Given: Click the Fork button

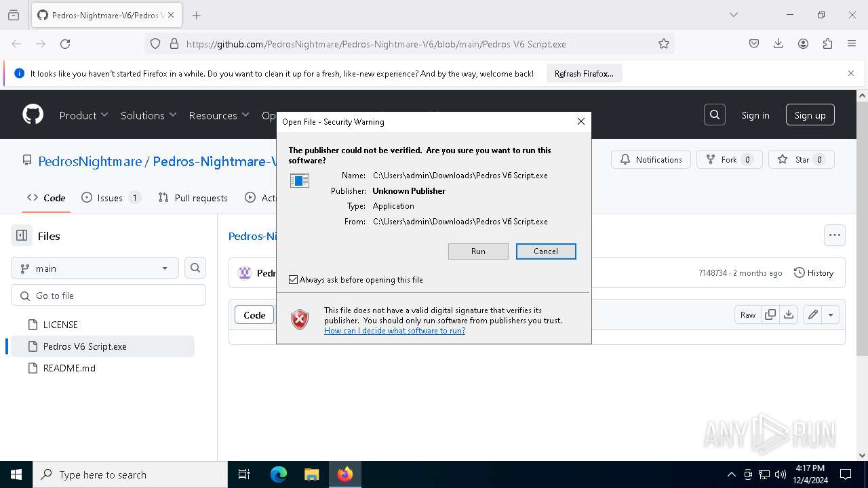Looking at the screenshot, I should coord(730,159).
